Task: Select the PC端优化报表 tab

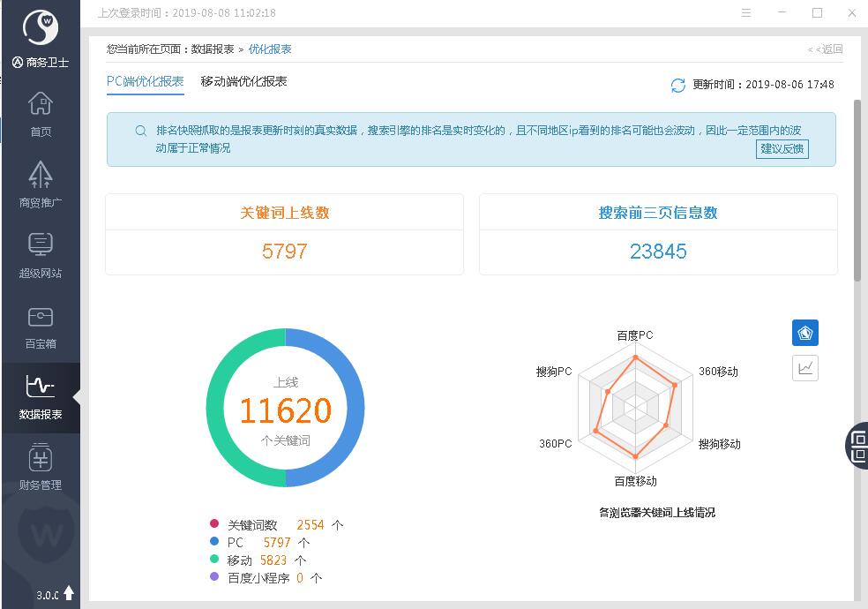Action: pyautogui.click(x=146, y=81)
